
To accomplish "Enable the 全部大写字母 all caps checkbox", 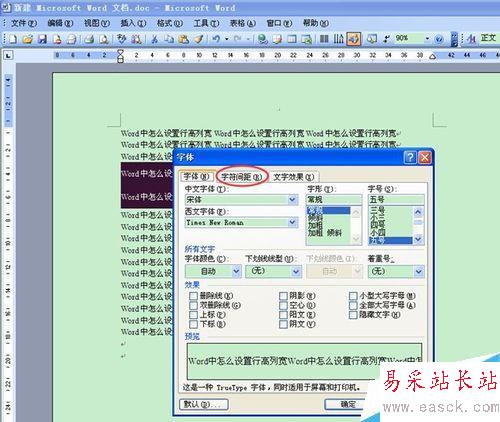I will tap(353, 305).
